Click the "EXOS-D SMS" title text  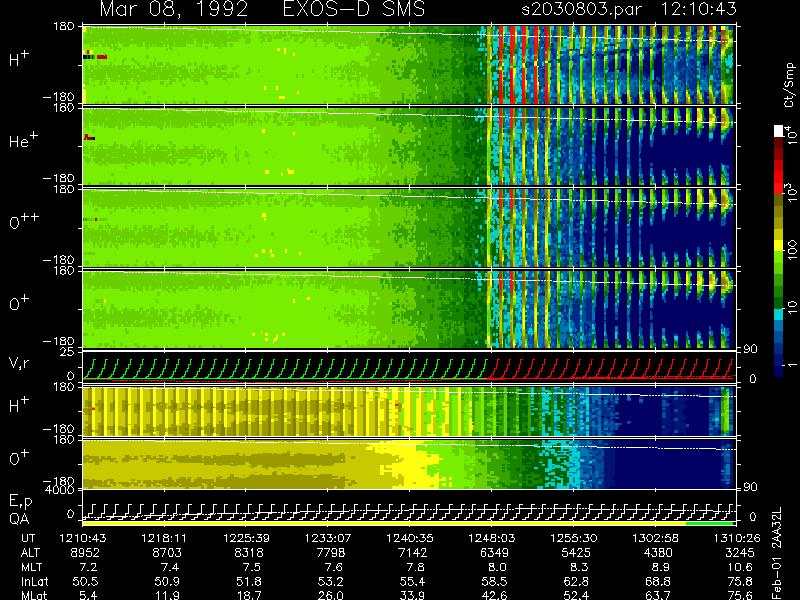[x=353, y=9]
